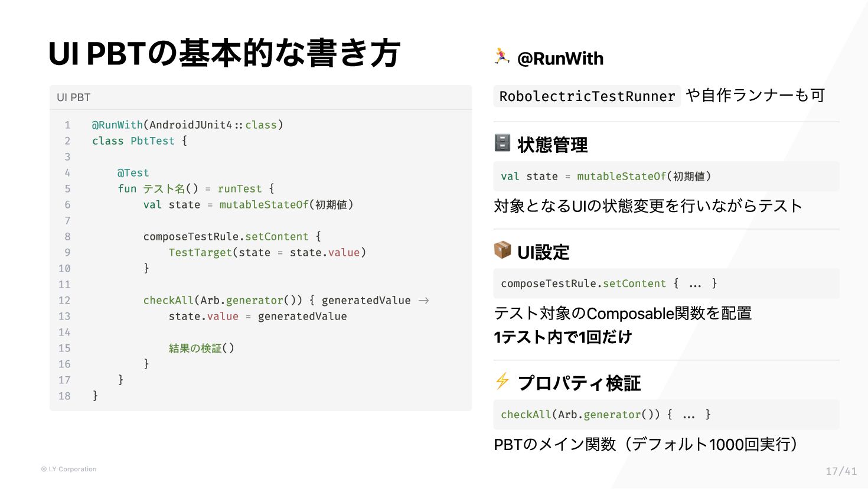868x489 pixels.
Task: Click the page number 17/41
Action: [841, 471]
